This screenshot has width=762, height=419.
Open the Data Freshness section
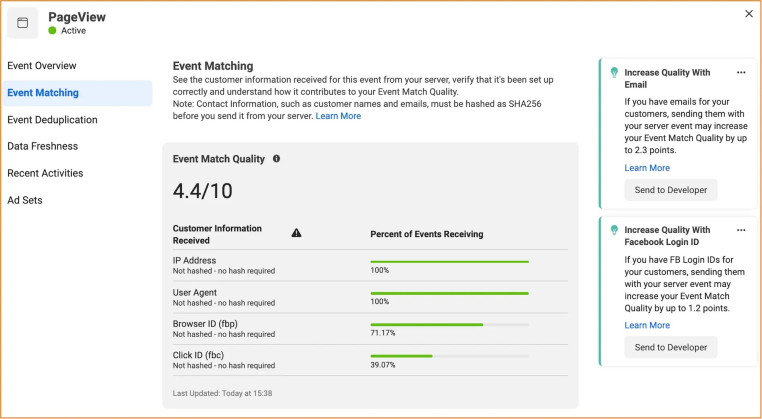coord(43,146)
